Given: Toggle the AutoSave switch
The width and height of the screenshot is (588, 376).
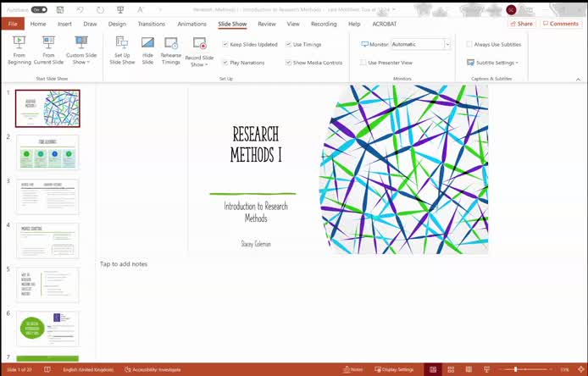Looking at the screenshot, I should [x=39, y=9].
